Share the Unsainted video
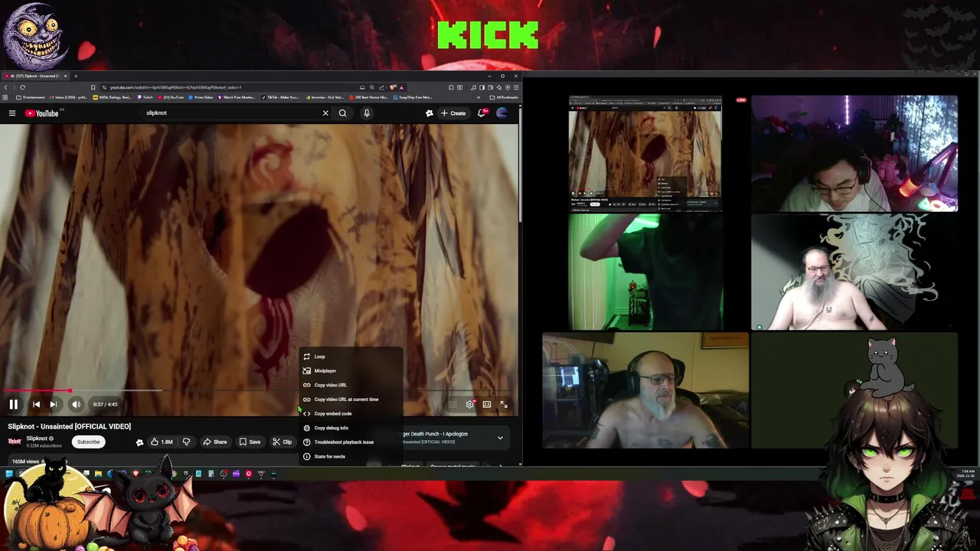Viewport: 980px width, 551px height. [x=214, y=442]
